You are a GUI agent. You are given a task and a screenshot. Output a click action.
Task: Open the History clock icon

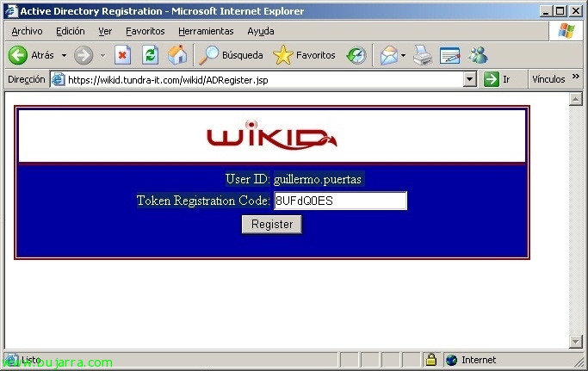(x=356, y=55)
